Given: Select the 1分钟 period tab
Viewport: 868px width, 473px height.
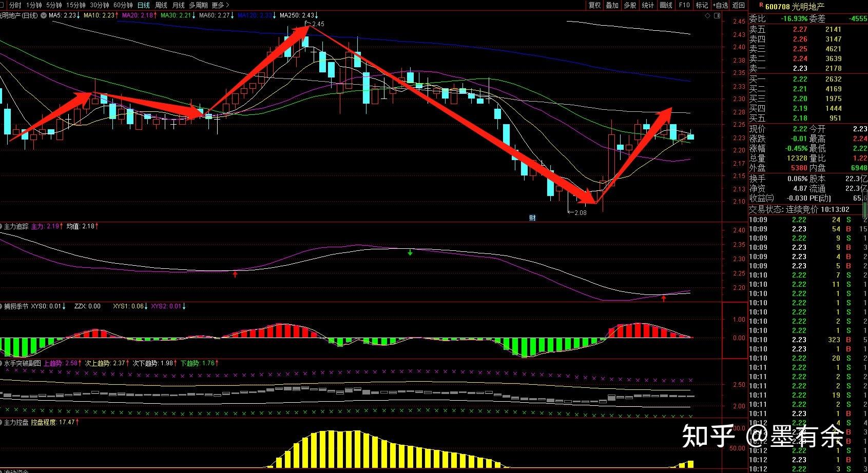Looking at the screenshot, I should [x=34, y=5].
